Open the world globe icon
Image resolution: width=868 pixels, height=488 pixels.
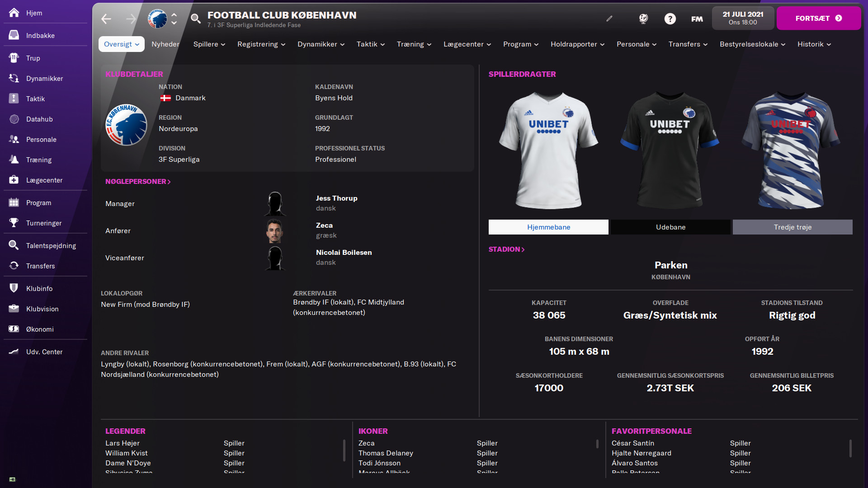pyautogui.click(x=643, y=19)
